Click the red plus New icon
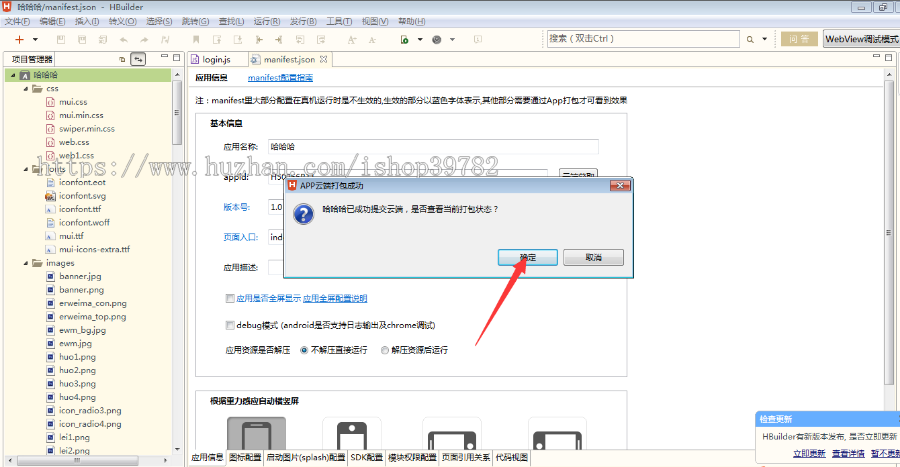The image size is (900, 467). click(20, 40)
